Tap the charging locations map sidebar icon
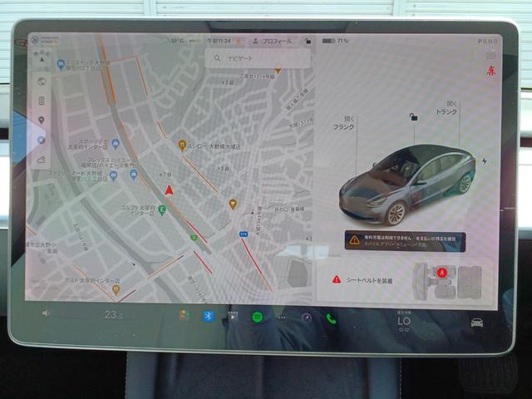This screenshot has height=399, width=532. [42, 140]
